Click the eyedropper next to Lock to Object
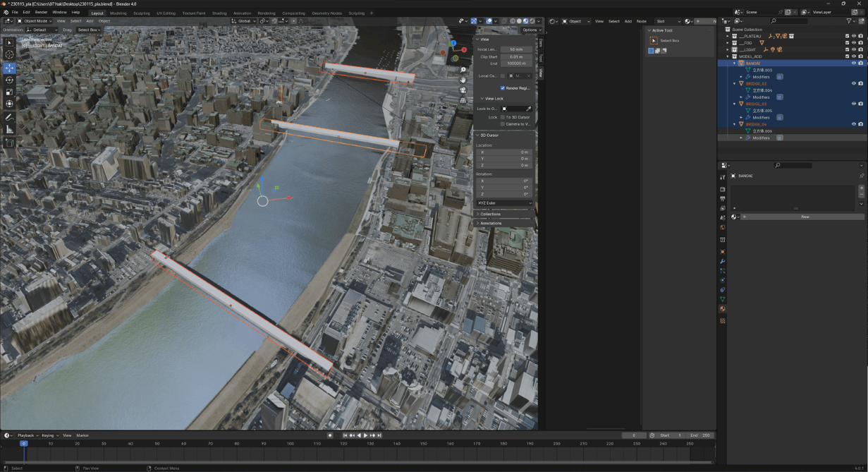 529,109
